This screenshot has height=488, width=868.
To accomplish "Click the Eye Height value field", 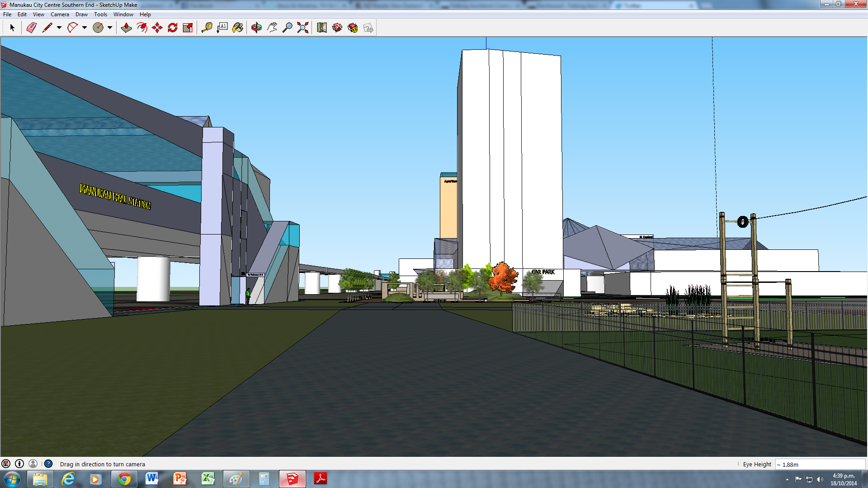I will pyautogui.click(x=820, y=465).
